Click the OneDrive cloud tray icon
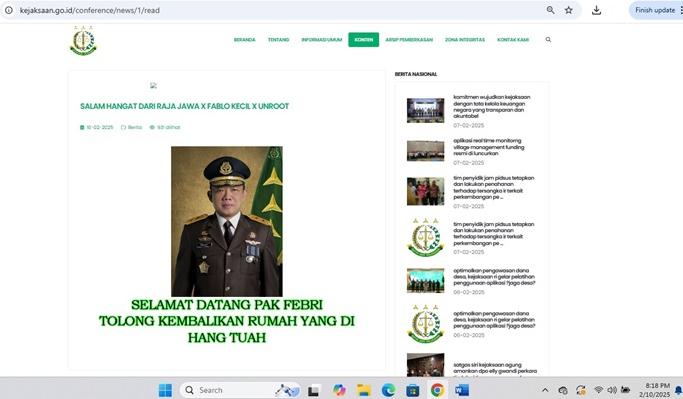The image size is (683, 399). 563,390
